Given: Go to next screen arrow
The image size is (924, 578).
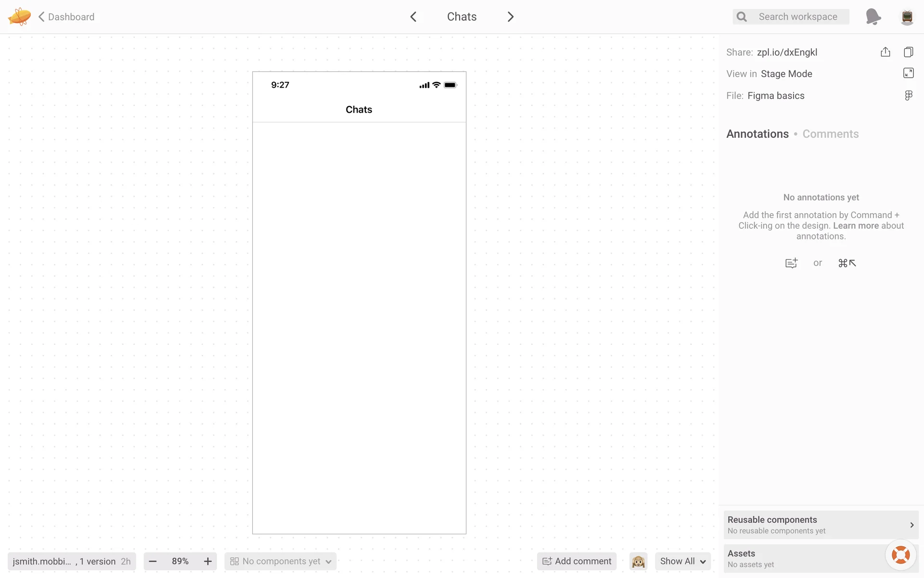Looking at the screenshot, I should point(511,17).
